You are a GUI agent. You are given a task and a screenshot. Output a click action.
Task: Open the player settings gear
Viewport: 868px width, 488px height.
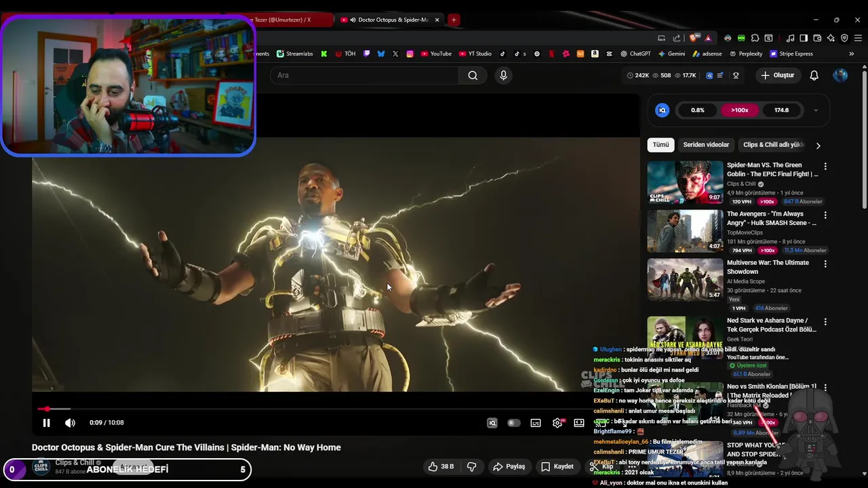pyautogui.click(x=557, y=423)
